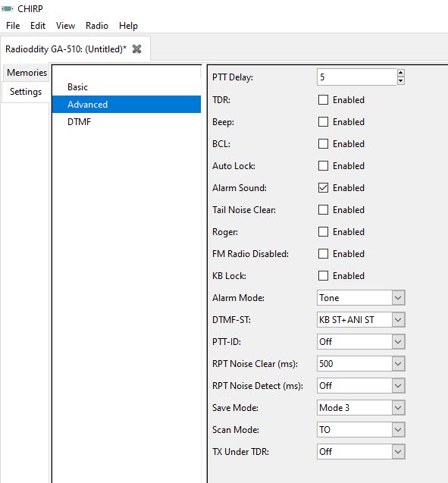This screenshot has height=483, width=448.
Task: Enable the BCL checkbox
Action: 323,144
